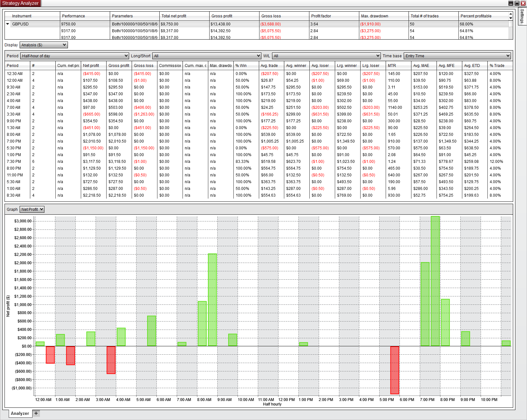This screenshot has height=420, width=527.
Task: Open the Long/Short filter dropdown
Action: tap(206, 56)
